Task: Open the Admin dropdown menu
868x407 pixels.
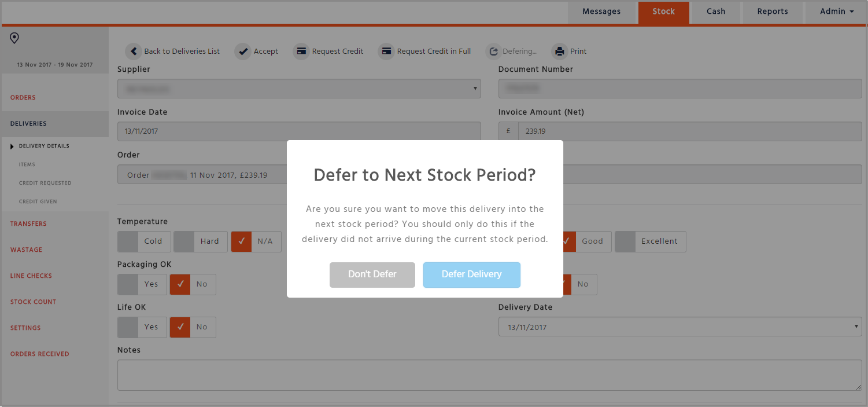Action: 836,12
